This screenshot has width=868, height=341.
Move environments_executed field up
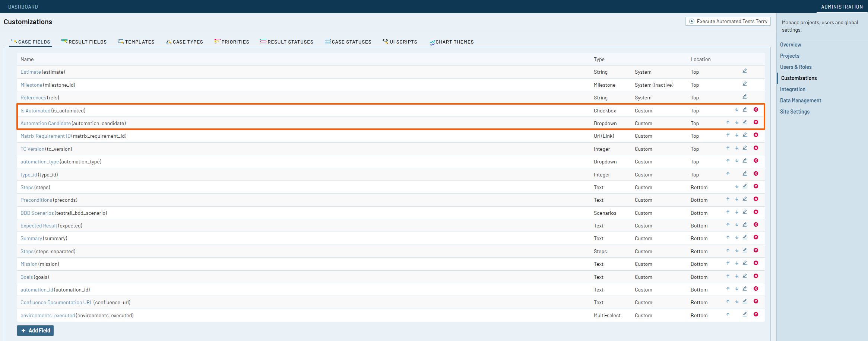pos(728,315)
